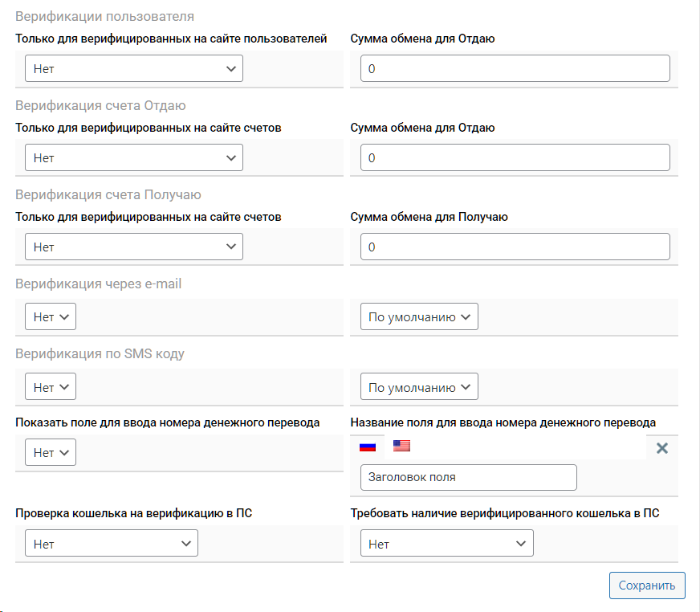
Task: Open verified users only dropdown
Action: (x=133, y=69)
